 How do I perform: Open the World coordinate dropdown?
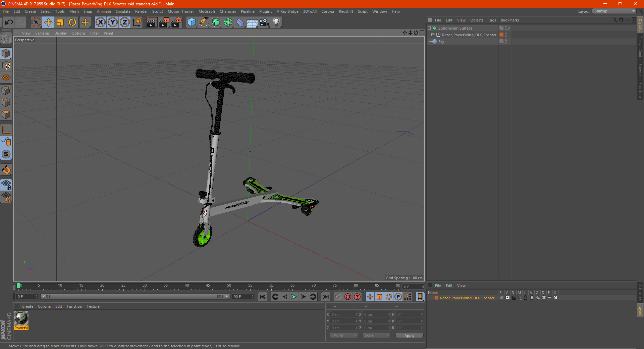(x=344, y=335)
